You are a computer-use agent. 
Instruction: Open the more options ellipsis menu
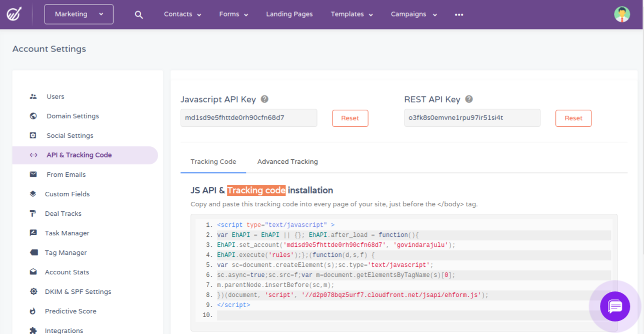click(459, 15)
